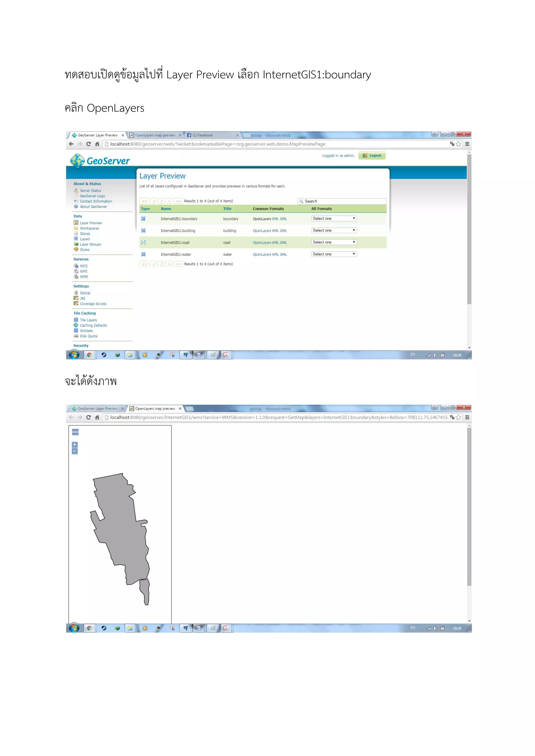Select GeoServer Layer Preview tab in map preview window
535x756 pixels.
click(x=97, y=408)
